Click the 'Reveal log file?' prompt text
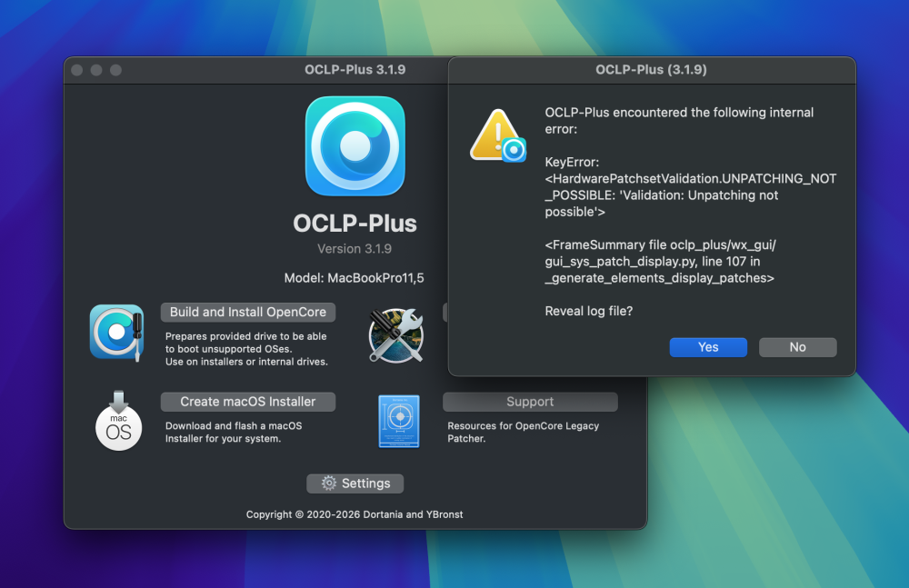 (x=589, y=312)
